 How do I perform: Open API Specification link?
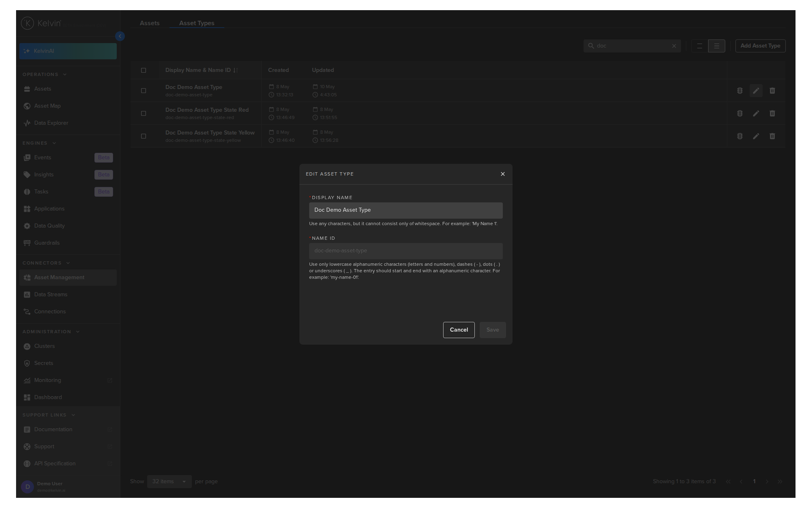click(x=68, y=464)
